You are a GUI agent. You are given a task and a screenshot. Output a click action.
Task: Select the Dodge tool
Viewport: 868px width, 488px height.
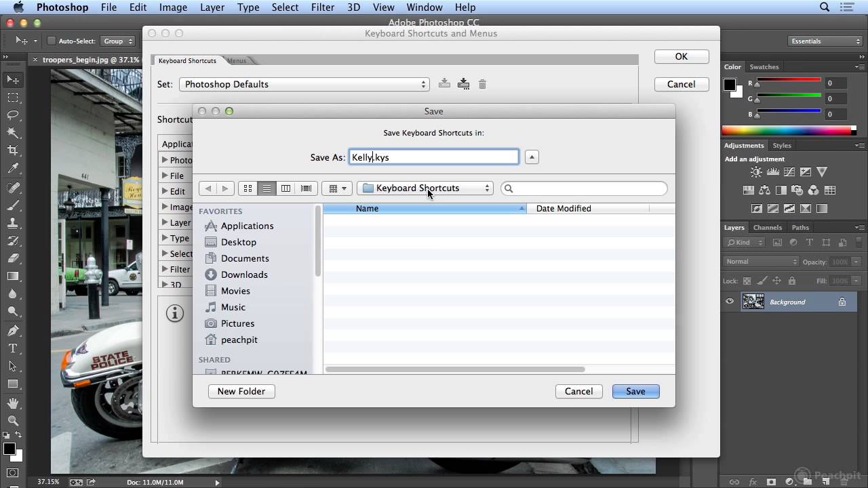pos(13,311)
